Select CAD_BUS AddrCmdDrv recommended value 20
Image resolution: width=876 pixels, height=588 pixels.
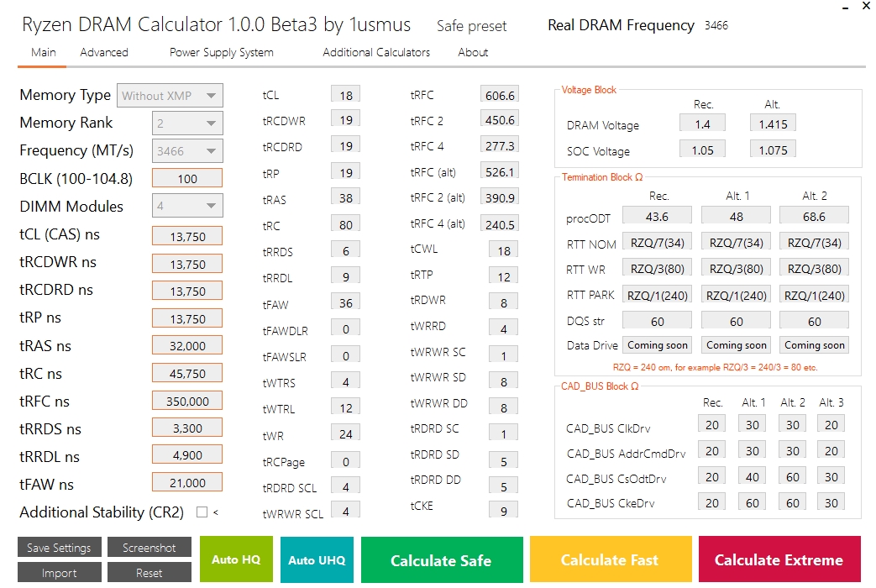(x=711, y=450)
